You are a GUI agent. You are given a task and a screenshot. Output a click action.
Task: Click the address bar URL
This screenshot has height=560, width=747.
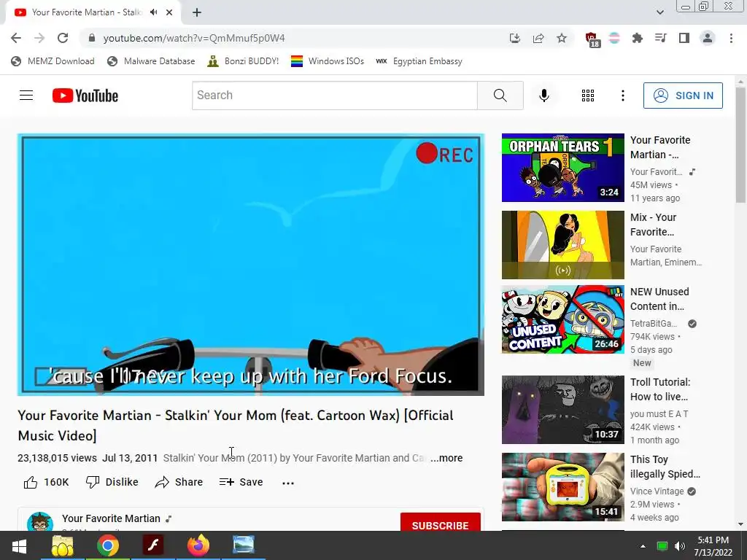194,38
